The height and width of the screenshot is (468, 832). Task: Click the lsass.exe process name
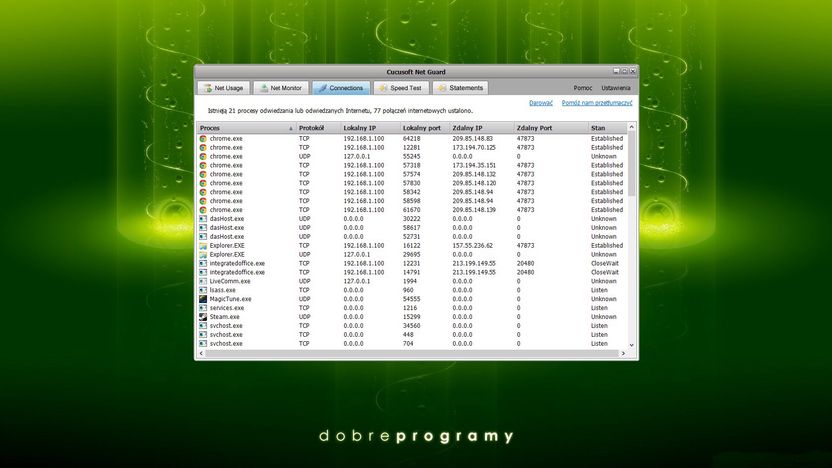(x=222, y=290)
